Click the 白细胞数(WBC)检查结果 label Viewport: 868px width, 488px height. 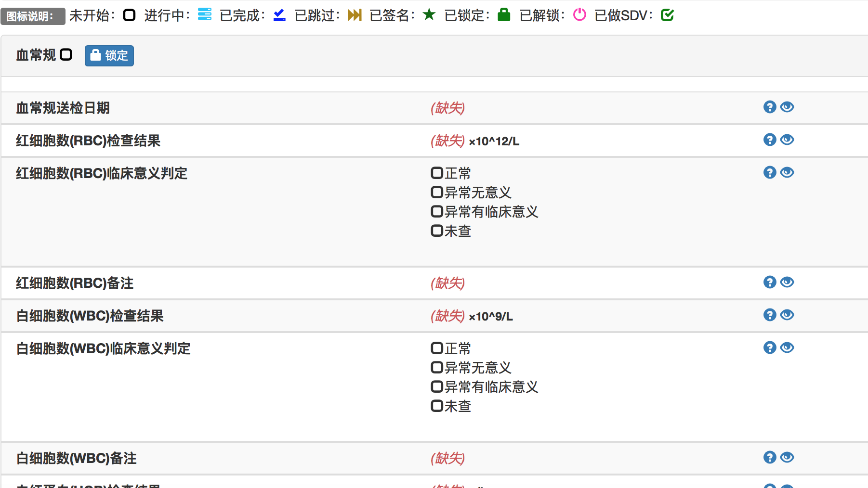tap(90, 316)
